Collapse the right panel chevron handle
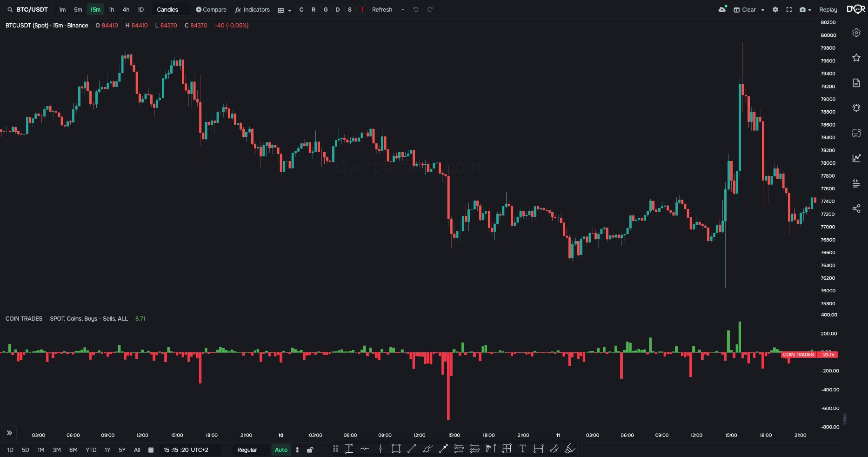868x457 pixels. point(845,419)
